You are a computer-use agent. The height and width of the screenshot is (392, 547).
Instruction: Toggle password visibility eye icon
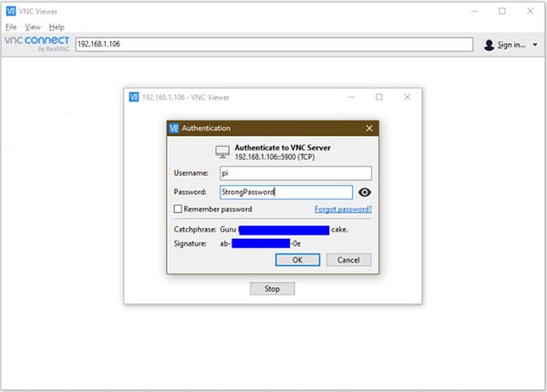364,192
